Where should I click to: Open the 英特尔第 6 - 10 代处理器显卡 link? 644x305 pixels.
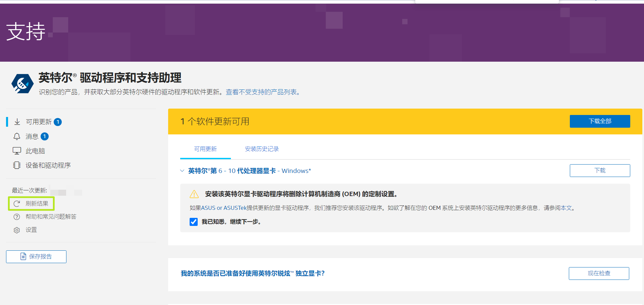click(x=249, y=171)
